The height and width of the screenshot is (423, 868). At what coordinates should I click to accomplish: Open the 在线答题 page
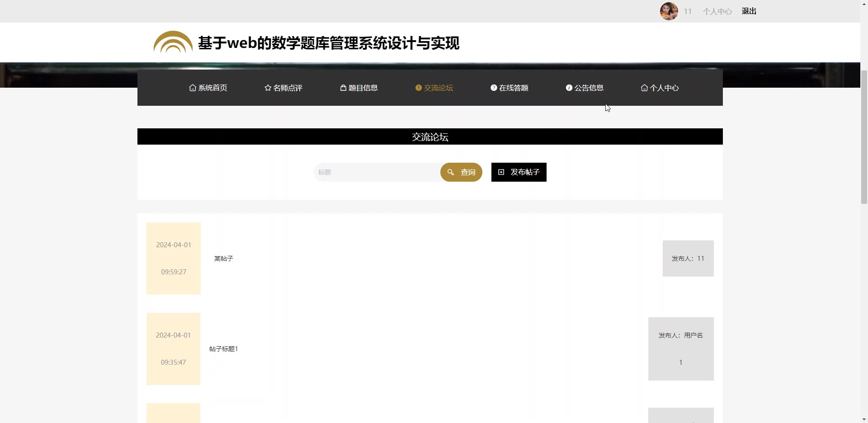click(509, 88)
